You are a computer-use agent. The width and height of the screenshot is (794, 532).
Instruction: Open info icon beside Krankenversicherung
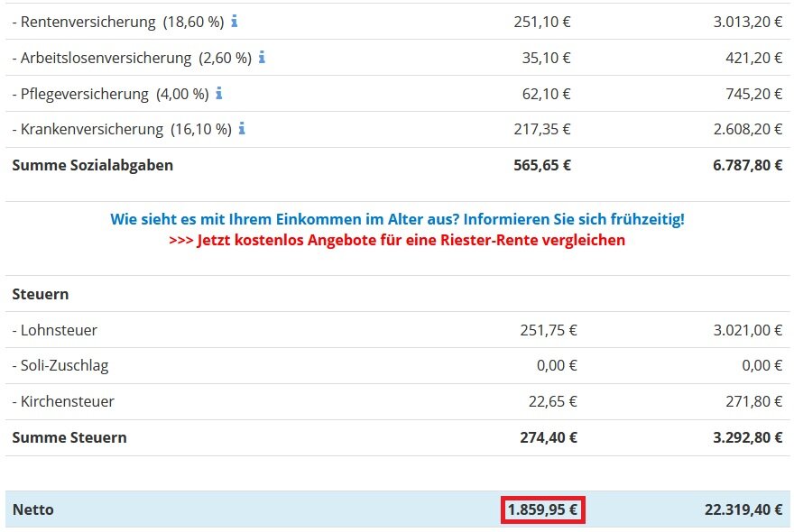point(242,129)
